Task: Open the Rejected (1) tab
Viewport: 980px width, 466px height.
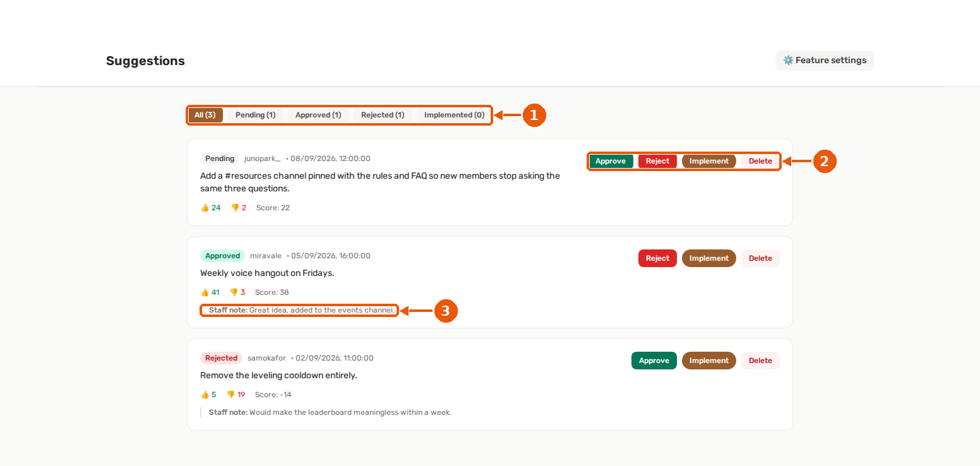Action: click(383, 115)
